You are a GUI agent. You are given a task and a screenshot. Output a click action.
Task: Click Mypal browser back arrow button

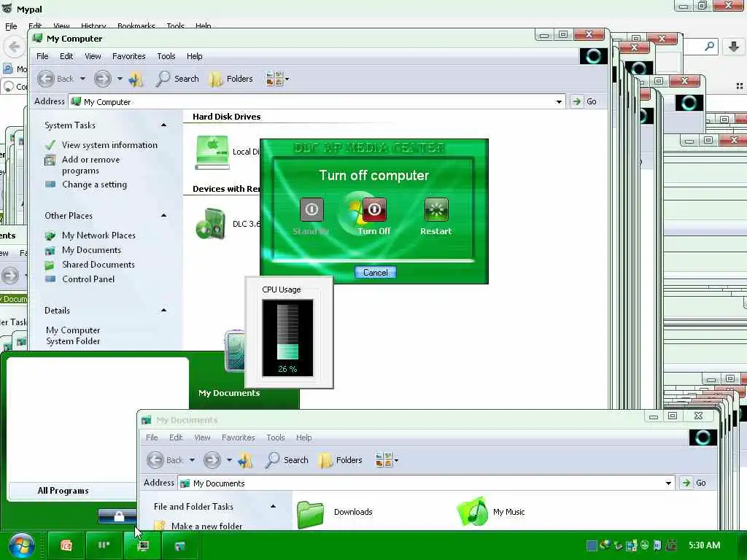14,47
